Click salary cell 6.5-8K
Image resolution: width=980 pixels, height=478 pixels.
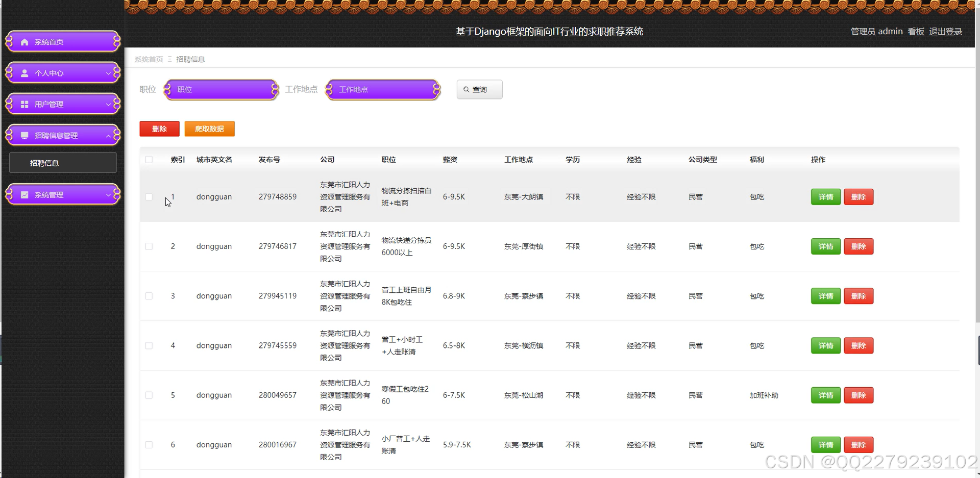454,345
